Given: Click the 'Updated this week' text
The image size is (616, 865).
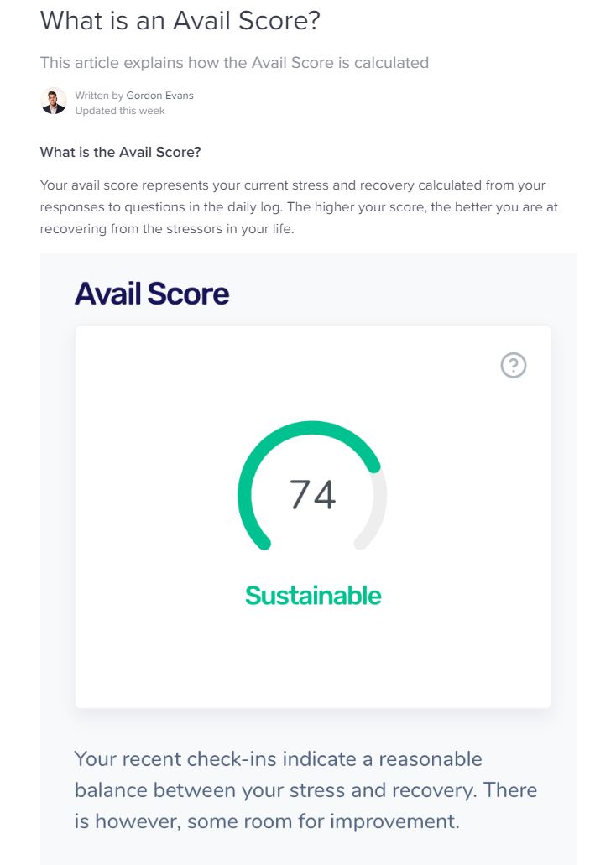Looking at the screenshot, I should [x=120, y=111].
